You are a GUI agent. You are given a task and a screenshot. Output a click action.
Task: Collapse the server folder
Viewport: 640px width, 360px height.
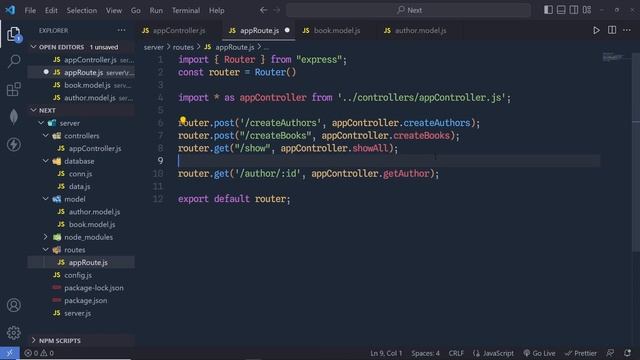point(41,123)
